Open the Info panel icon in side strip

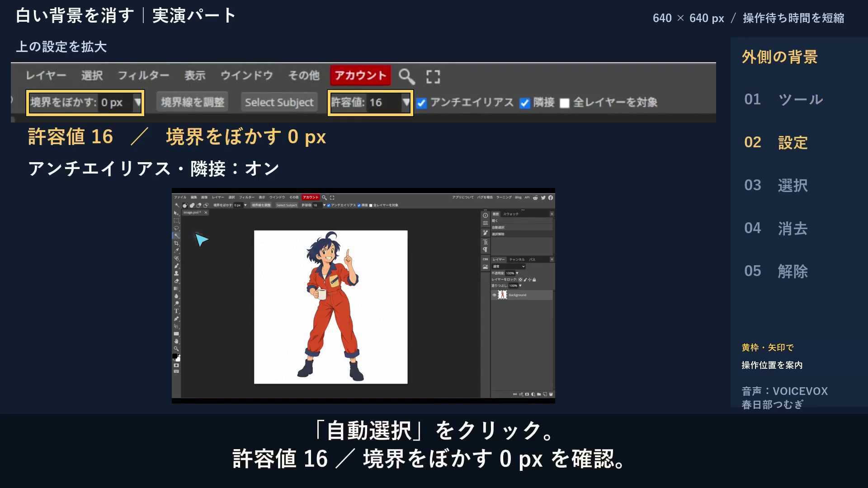pos(486,216)
